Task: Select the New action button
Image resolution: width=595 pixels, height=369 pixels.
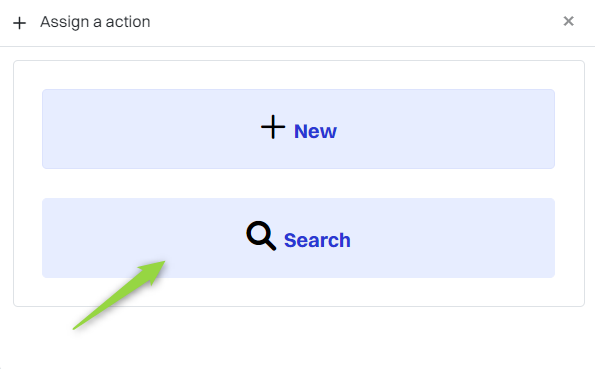Action: click(x=298, y=129)
